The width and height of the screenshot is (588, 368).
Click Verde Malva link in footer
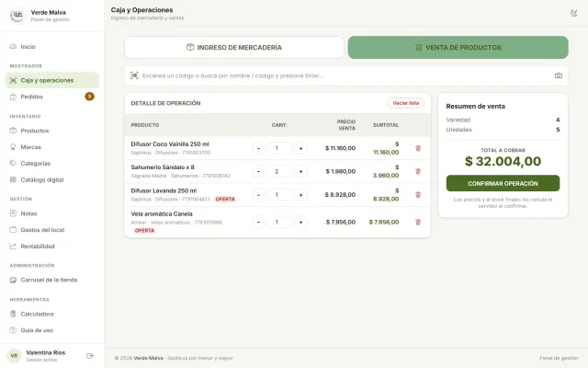(x=148, y=358)
